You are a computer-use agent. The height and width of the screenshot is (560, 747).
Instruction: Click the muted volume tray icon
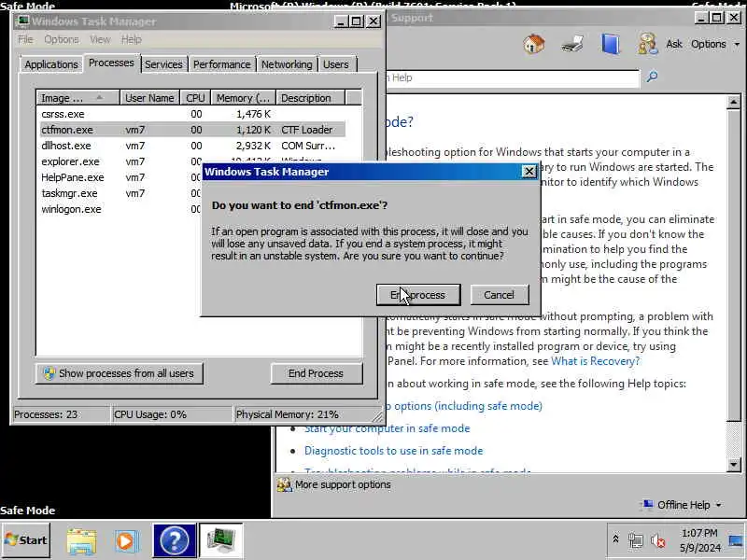pyautogui.click(x=658, y=540)
